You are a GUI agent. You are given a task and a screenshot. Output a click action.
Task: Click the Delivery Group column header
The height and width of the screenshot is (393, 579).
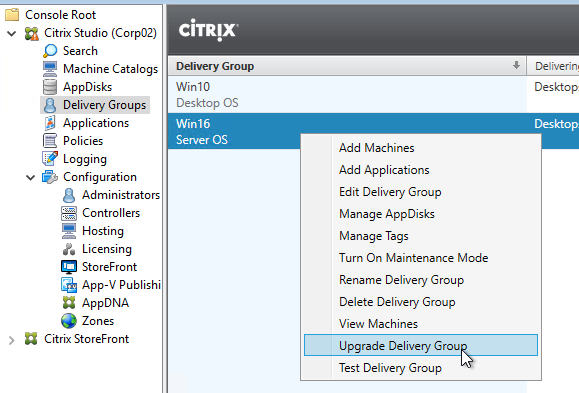pos(347,66)
